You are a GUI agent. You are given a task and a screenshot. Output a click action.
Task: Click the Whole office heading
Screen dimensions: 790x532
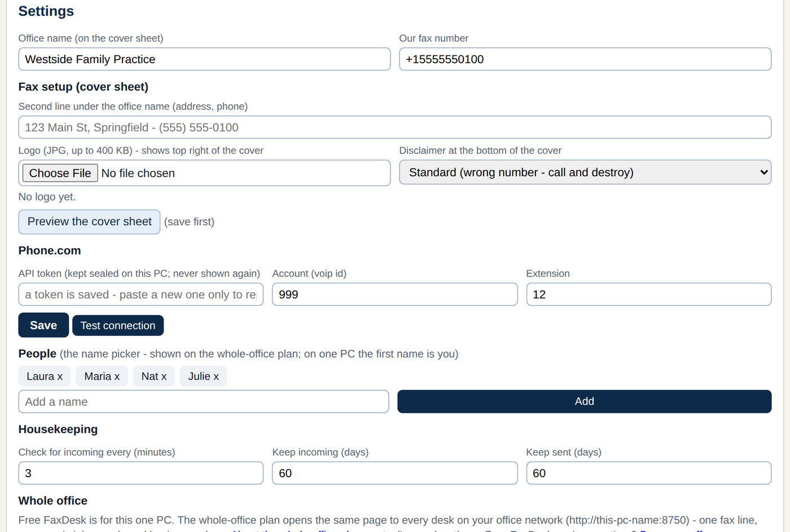(x=53, y=501)
